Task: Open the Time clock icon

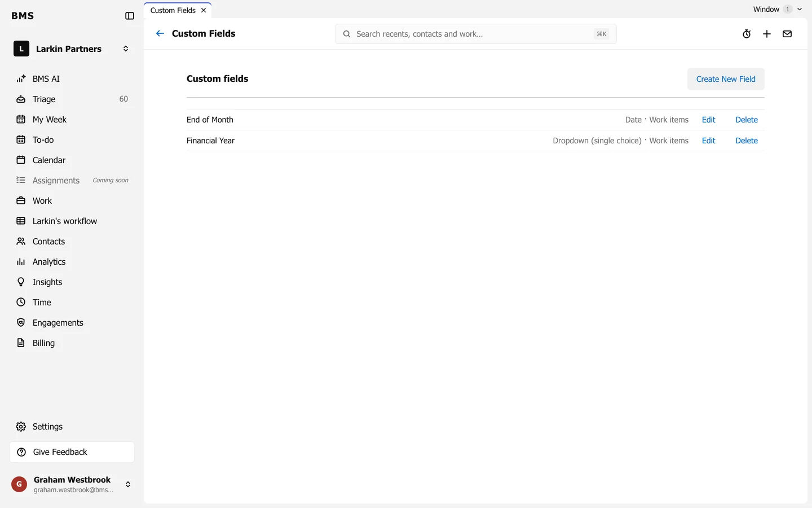Action: coord(21,303)
